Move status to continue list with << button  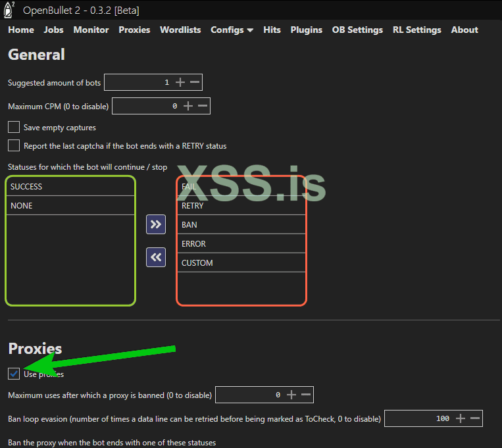pos(156,257)
